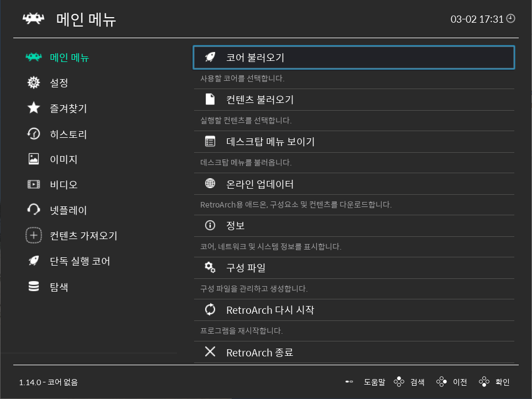
Task: Click the circular arrows icon of 다시 시작
Action: point(210,309)
